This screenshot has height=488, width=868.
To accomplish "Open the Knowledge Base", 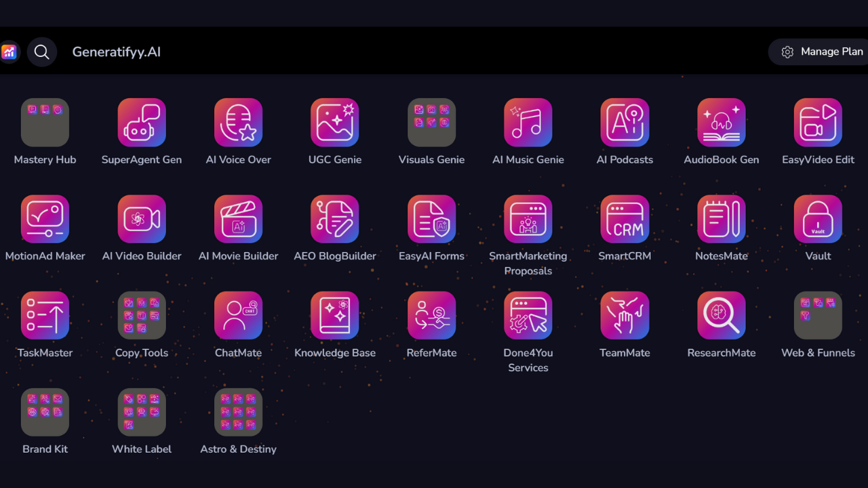I will (335, 315).
